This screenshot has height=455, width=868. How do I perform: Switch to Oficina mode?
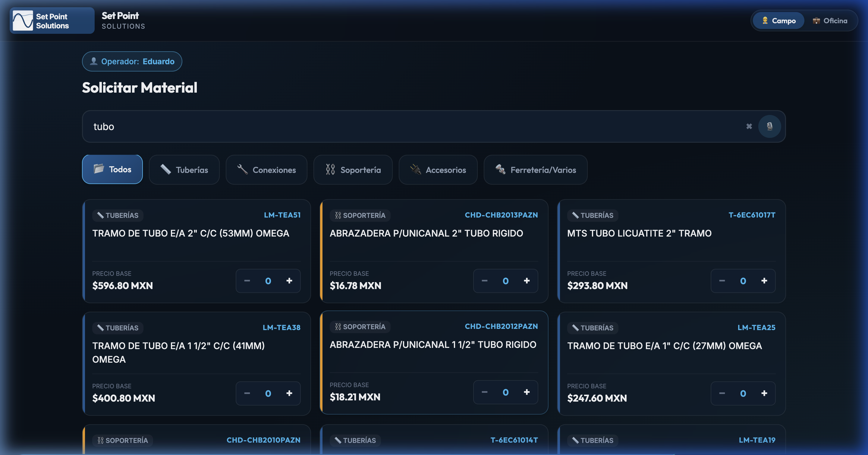click(830, 21)
